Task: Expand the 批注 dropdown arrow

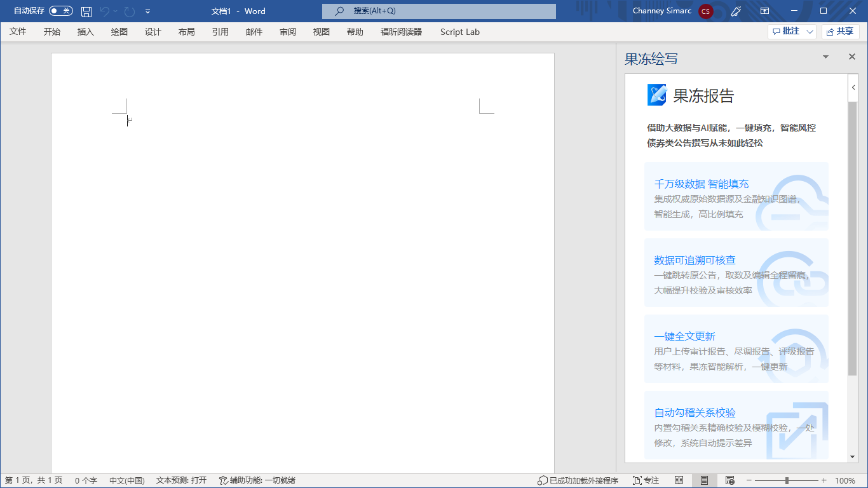Action: (x=810, y=31)
